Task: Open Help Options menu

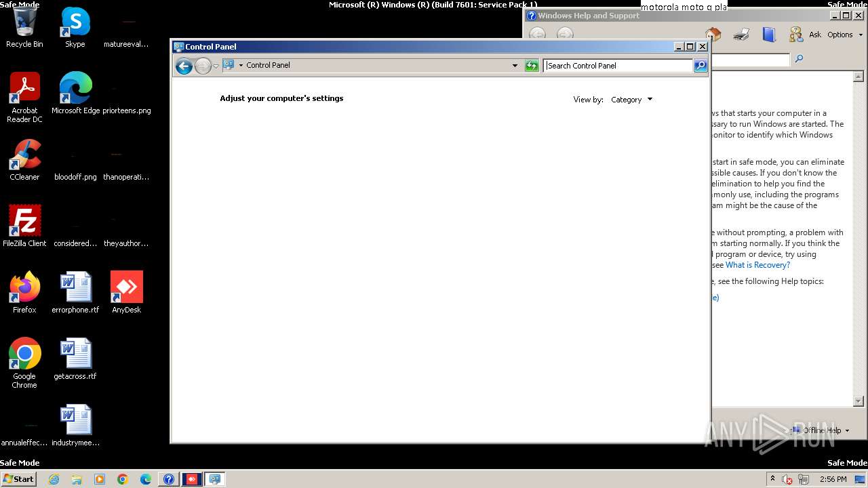Action: point(844,35)
